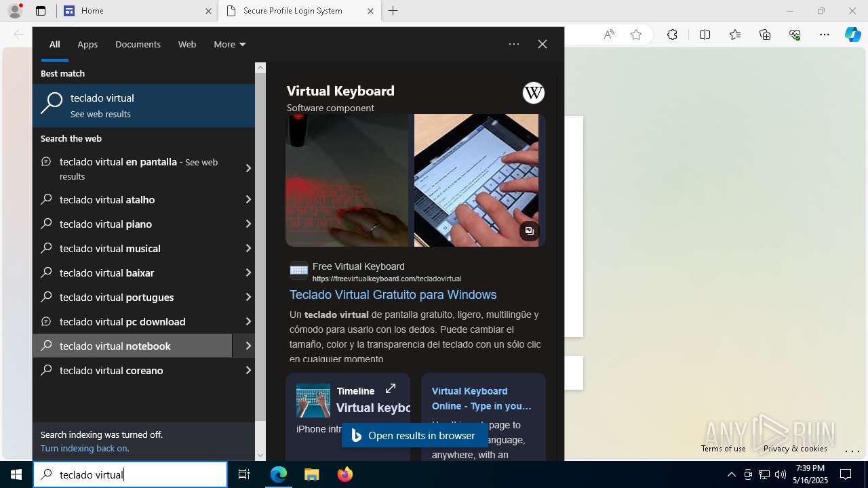Screen dimensions: 868x488
Task: Open File Explorer from the taskbar
Action: [311, 474]
